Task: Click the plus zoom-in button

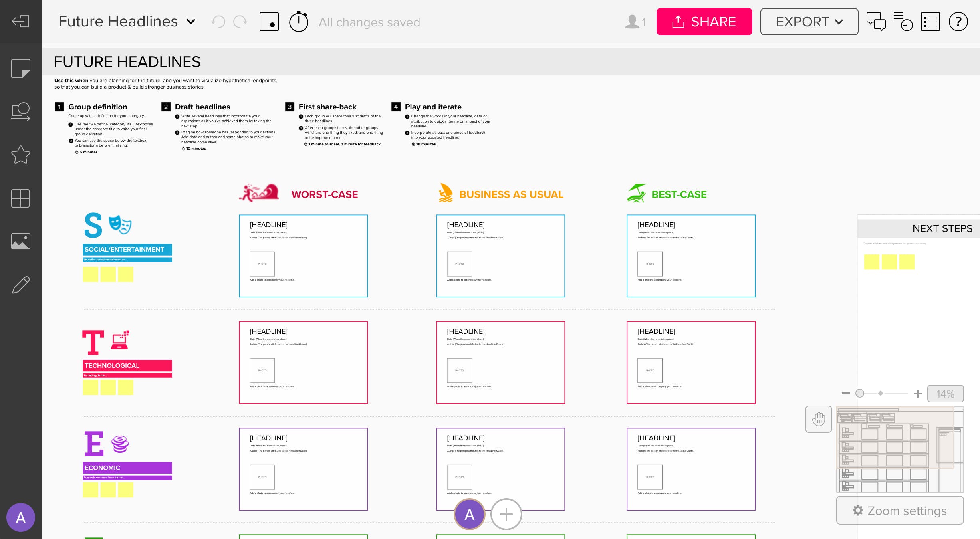Action: 917,394
